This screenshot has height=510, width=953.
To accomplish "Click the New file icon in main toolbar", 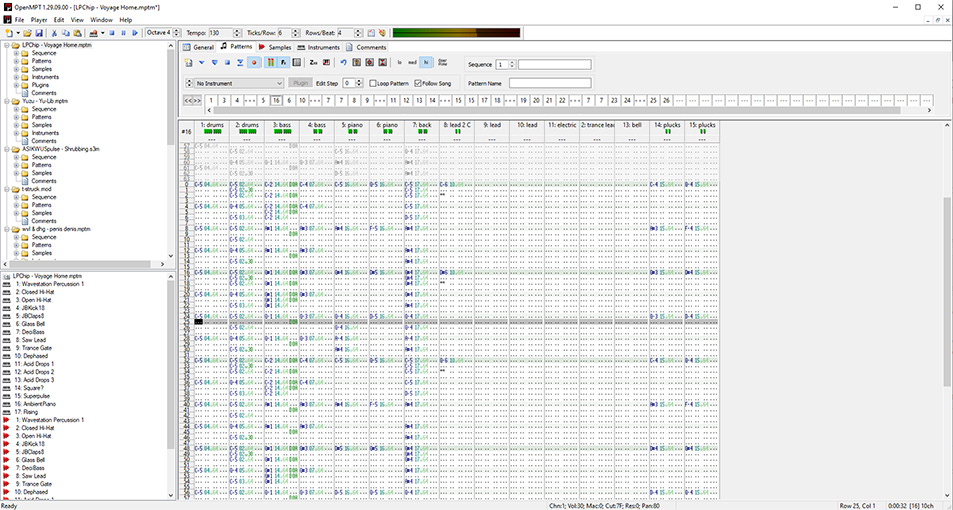I will coord(9,33).
